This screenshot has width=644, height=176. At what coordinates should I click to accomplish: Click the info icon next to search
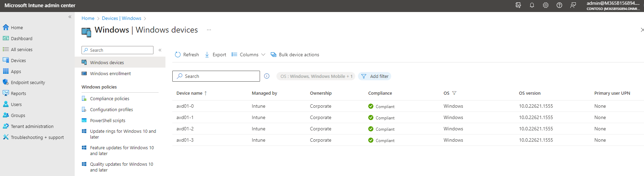pyautogui.click(x=267, y=76)
